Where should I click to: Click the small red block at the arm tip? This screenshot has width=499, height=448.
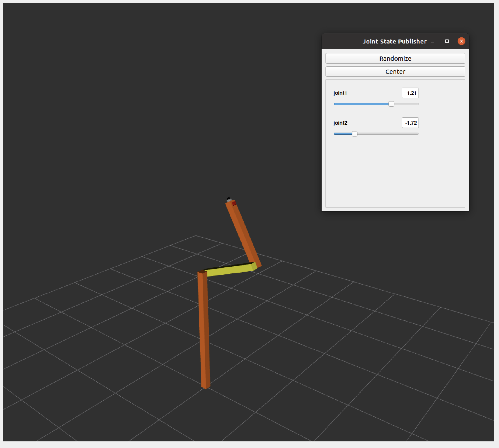pos(234,203)
